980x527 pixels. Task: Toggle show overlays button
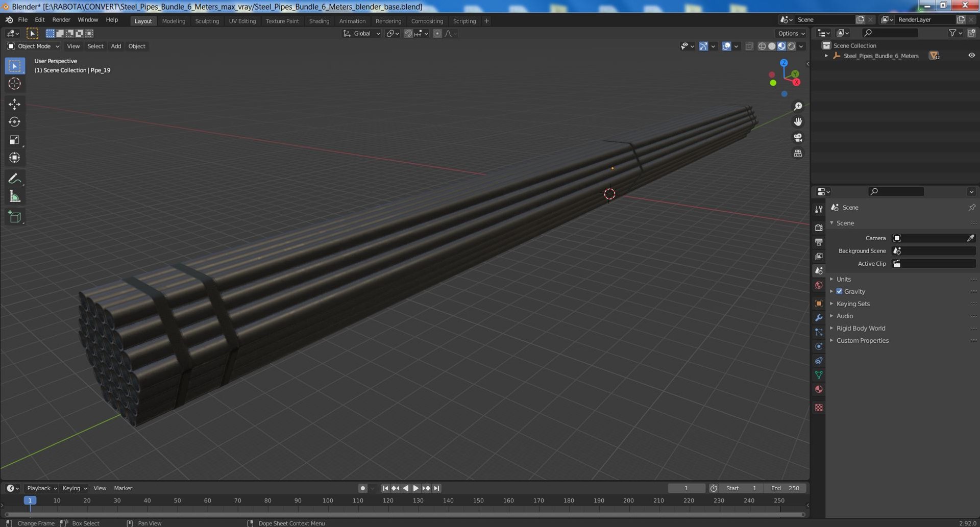click(x=726, y=46)
